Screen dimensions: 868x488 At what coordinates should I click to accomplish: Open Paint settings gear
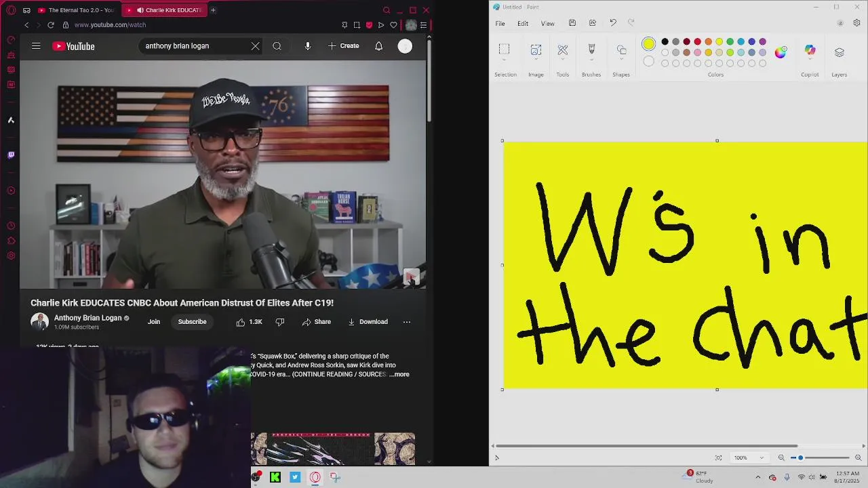point(856,23)
